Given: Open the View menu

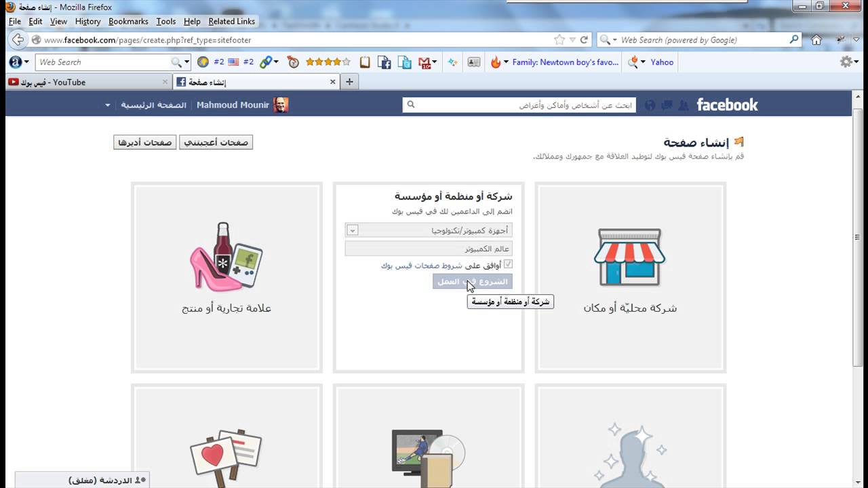Looking at the screenshot, I should pyautogui.click(x=58, y=21).
